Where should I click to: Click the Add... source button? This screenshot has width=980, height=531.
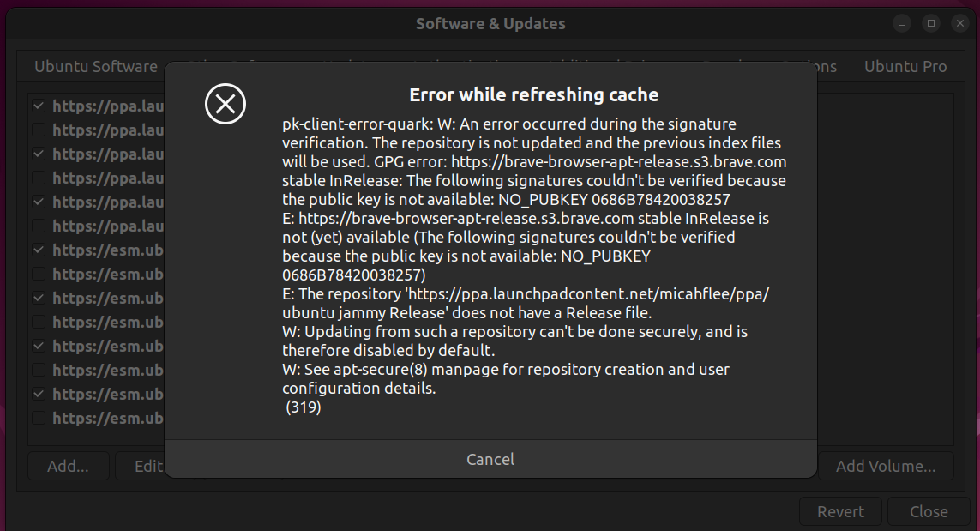68,466
